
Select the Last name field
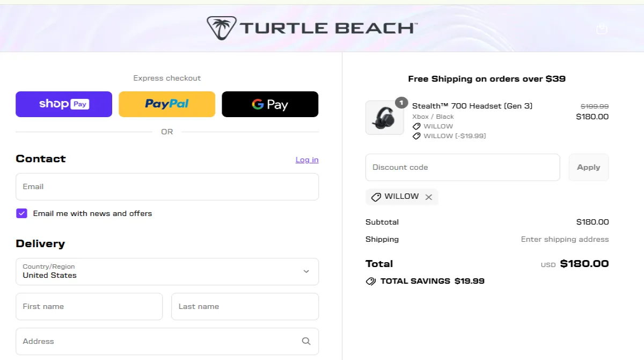(245, 307)
